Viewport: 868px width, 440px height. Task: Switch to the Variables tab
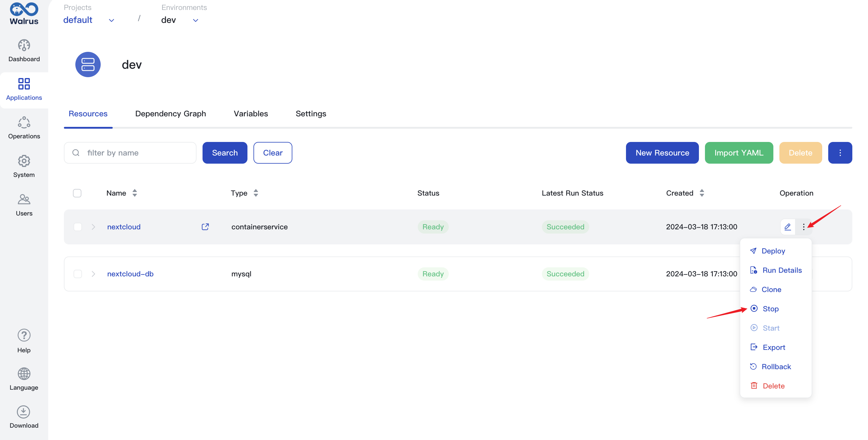tap(251, 113)
